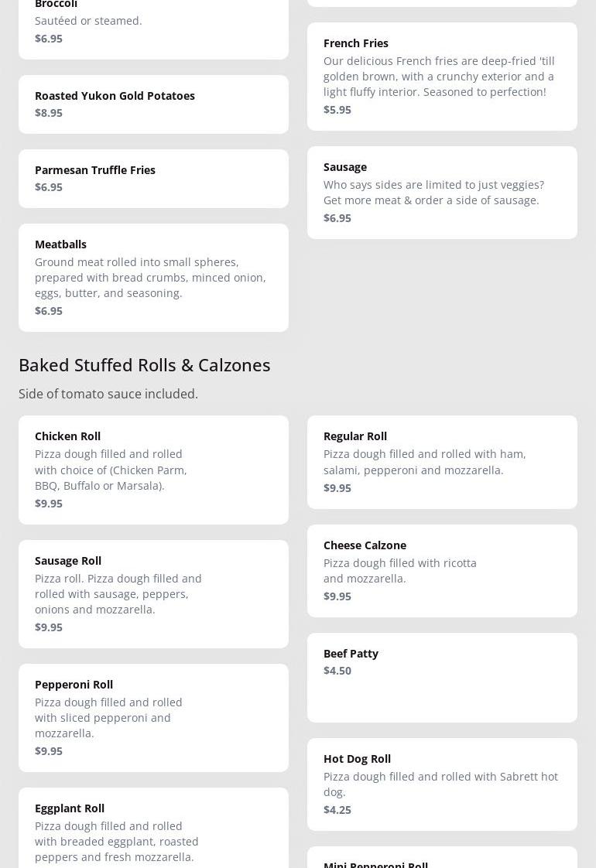The height and width of the screenshot is (868, 596).
Task: Click the Baked Stuffed Rolls & Calzones heading
Action: [145, 364]
